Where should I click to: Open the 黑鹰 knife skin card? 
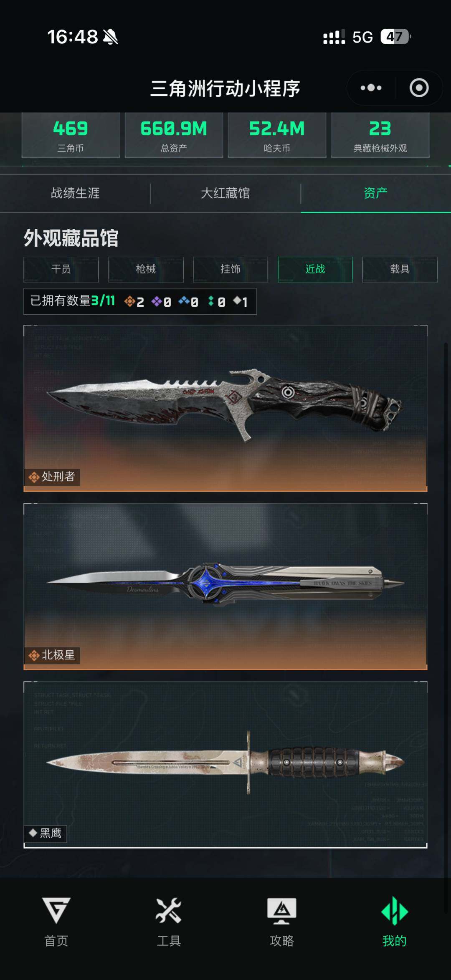(225, 765)
